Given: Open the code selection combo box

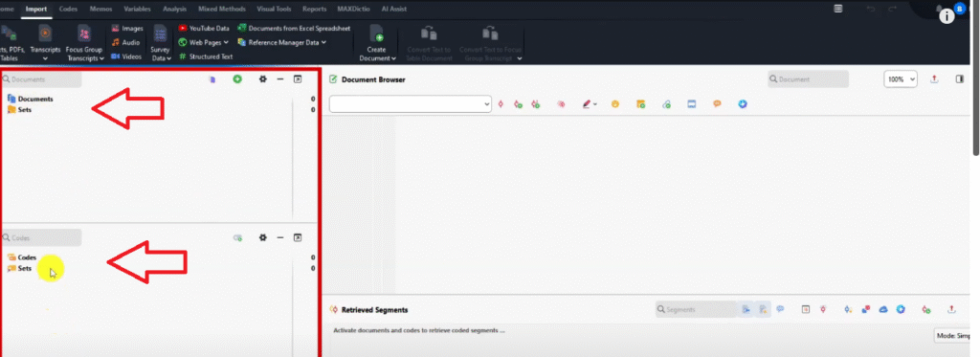Looking at the screenshot, I should [411, 103].
